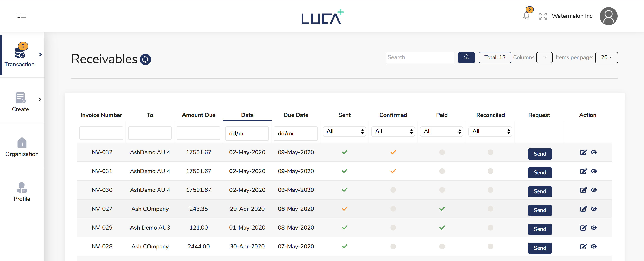644x261 pixels.
Task: Filter Confirmed column by All dropdown
Action: 393,131
